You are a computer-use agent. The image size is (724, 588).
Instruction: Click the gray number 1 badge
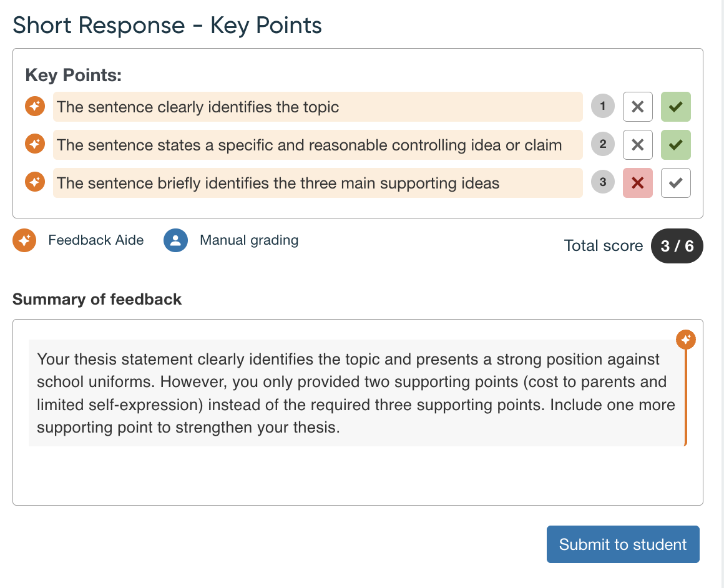(x=602, y=107)
